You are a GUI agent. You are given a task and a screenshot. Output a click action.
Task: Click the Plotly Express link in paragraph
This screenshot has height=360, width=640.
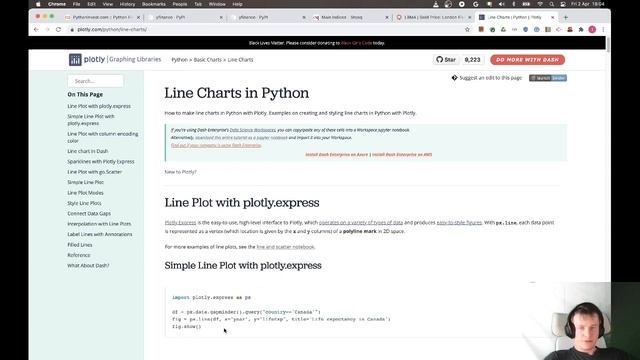click(180, 222)
